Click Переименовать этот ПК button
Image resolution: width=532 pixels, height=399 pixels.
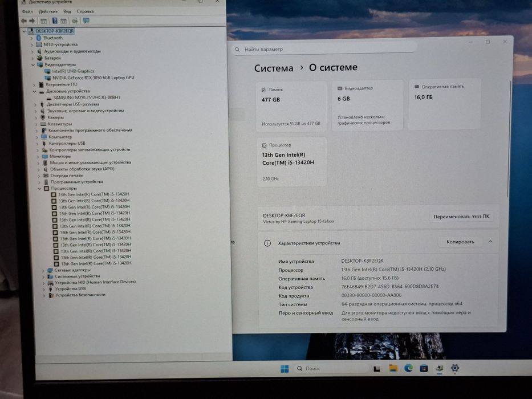point(461,217)
